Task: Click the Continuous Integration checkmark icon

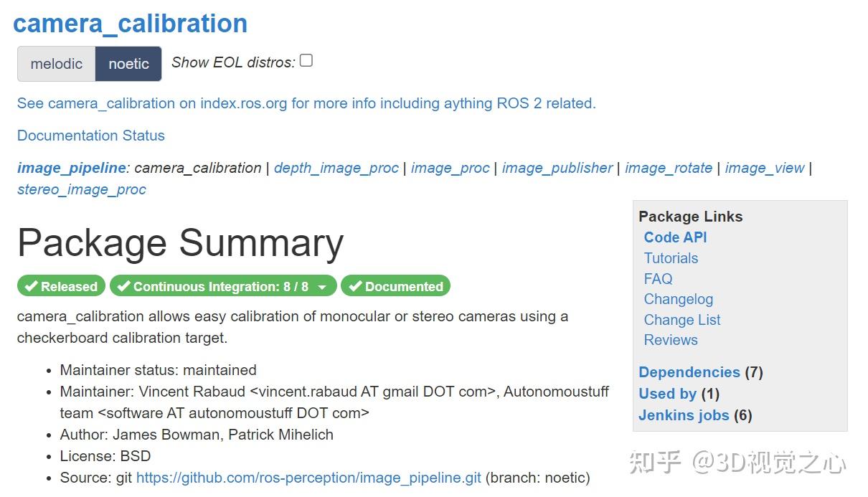Action: click(123, 287)
